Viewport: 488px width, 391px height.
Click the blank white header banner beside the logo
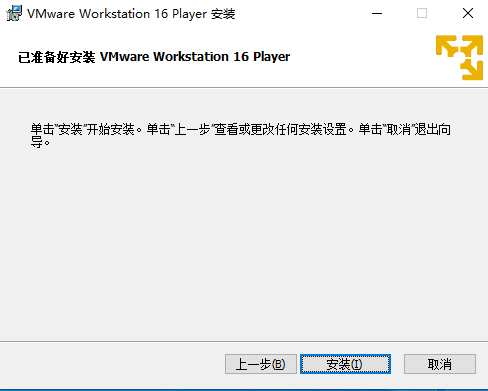coord(360,57)
